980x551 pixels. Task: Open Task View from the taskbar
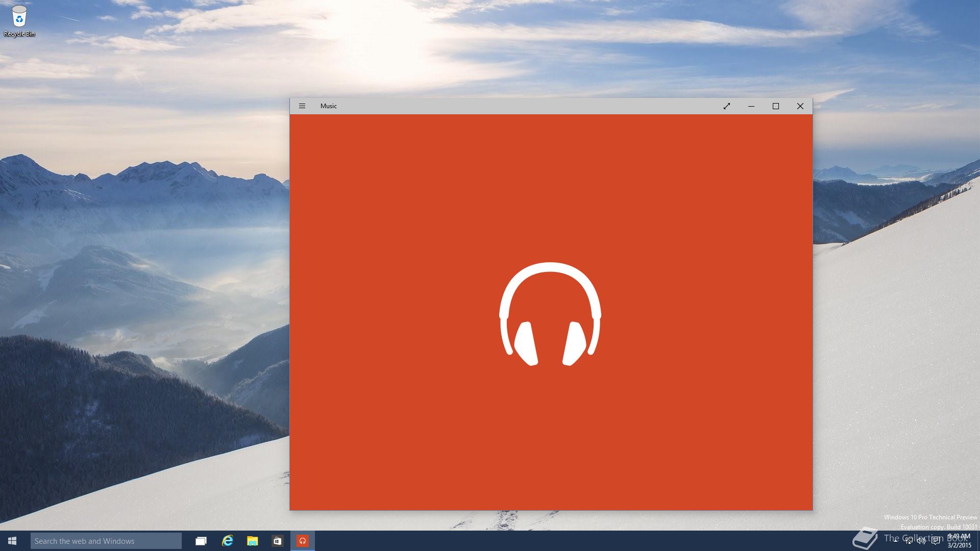pos(201,541)
